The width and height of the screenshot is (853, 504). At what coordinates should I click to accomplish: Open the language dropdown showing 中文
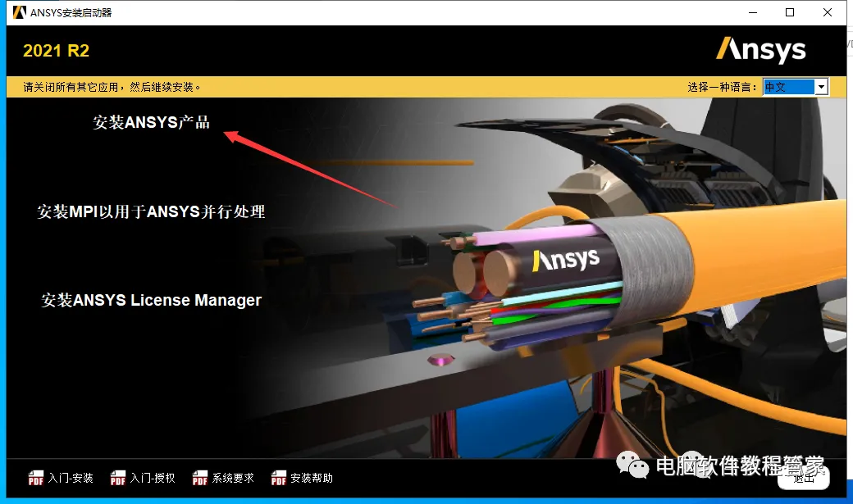coord(796,86)
